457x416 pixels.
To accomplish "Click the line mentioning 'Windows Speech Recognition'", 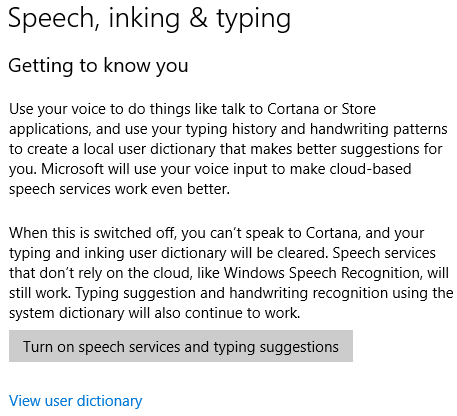I will pyautogui.click(x=229, y=273).
